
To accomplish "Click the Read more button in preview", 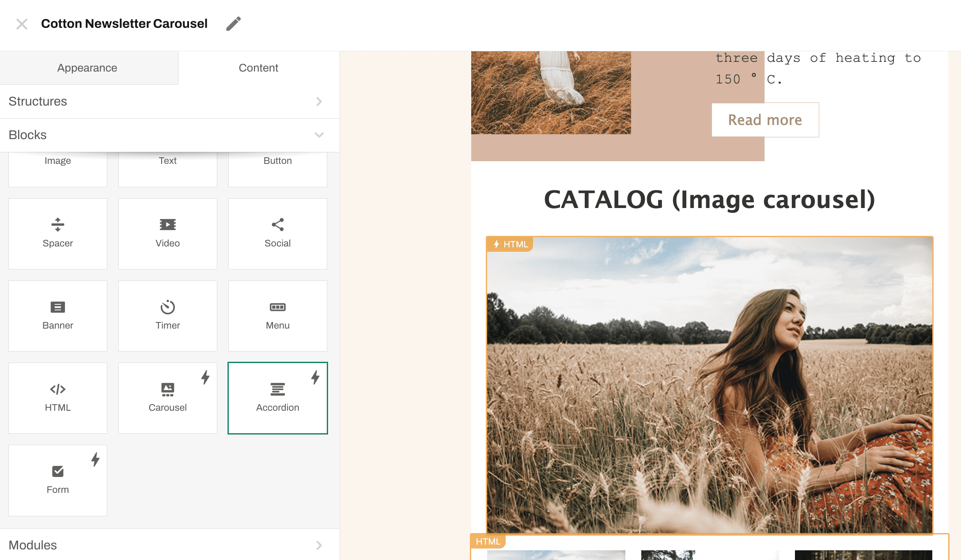I will (x=765, y=120).
